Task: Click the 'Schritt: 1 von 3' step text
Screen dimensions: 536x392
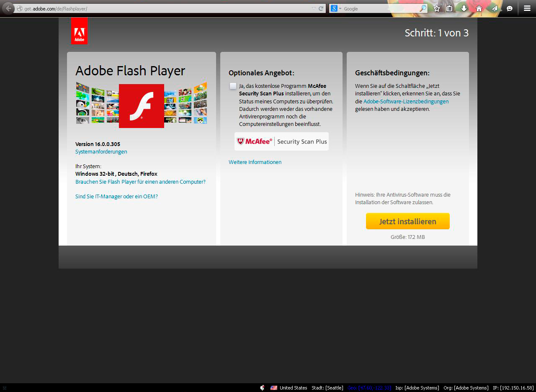Action: click(x=437, y=33)
